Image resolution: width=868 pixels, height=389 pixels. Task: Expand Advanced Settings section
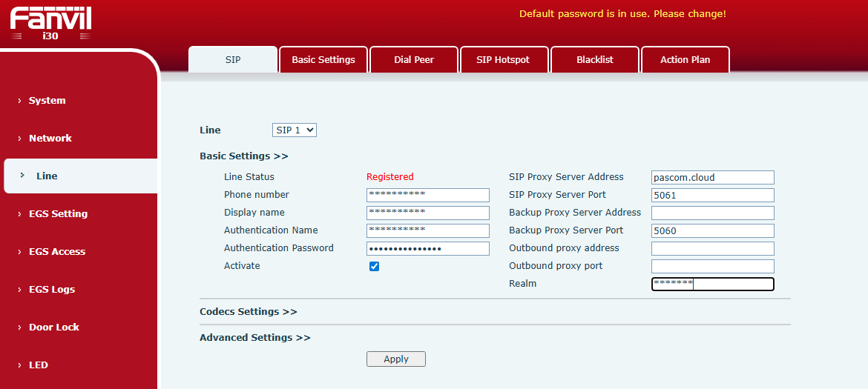pyautogui.click(x=254, y=338)
